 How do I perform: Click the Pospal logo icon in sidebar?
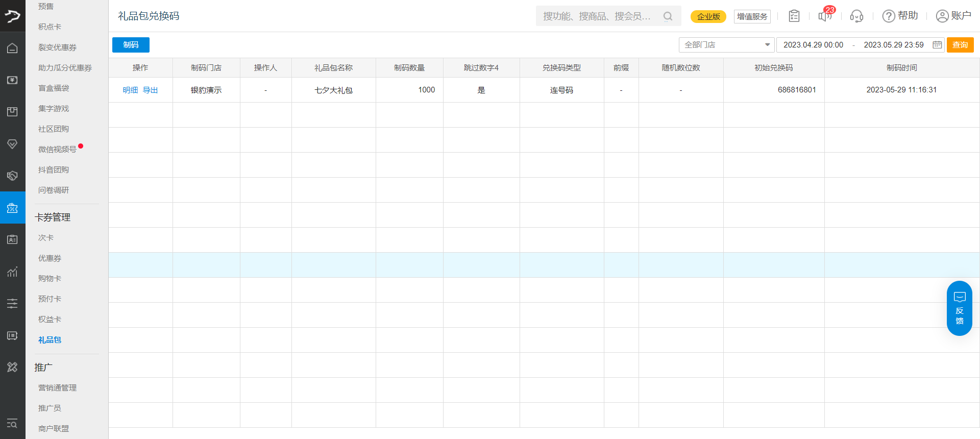pyautogui.click(x=12, y=16)
